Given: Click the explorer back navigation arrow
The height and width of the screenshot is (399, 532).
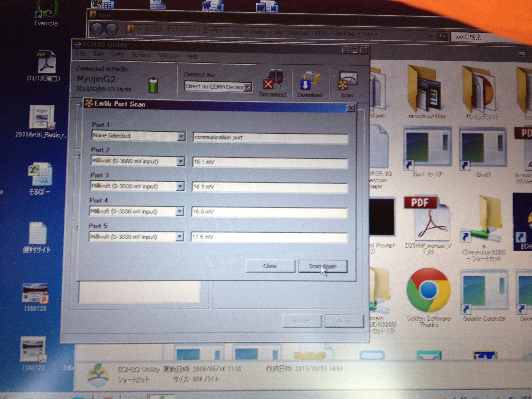Looking at the screenshot, I should tap(97, 29).
